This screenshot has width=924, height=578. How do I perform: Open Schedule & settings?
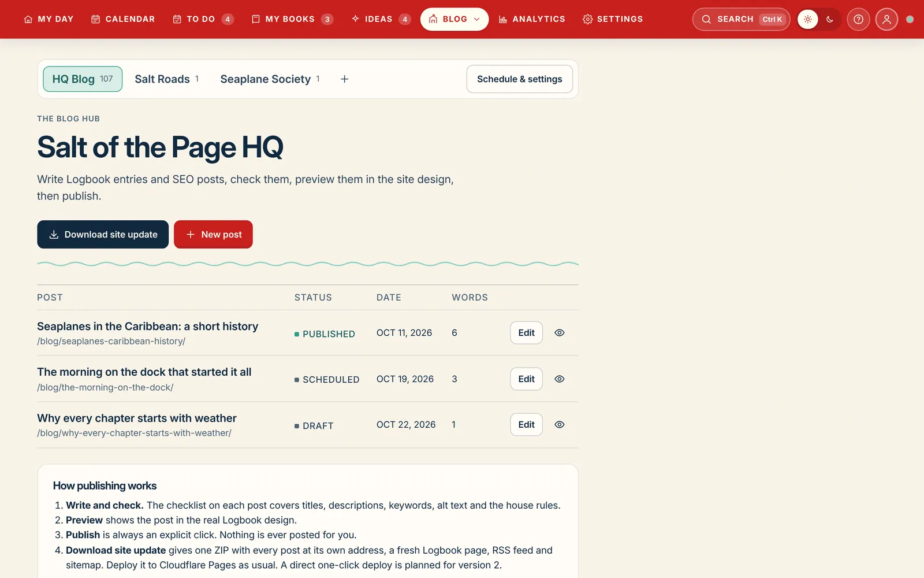click(x=520, y=79)
